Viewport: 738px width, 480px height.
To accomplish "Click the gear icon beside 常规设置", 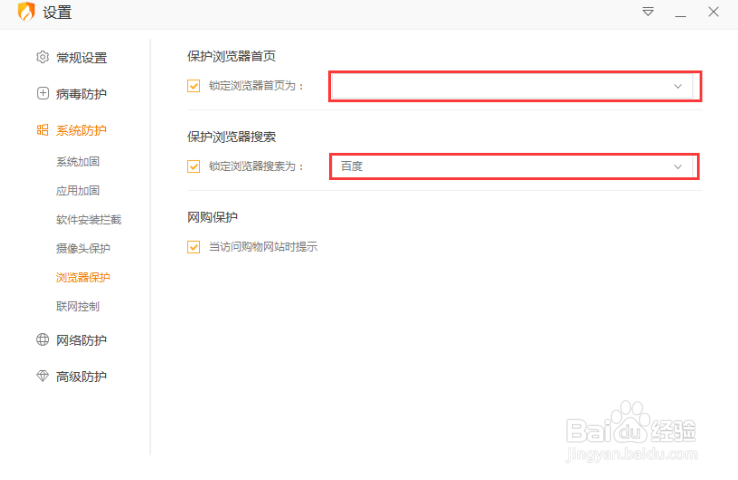I will click(42, 58).
